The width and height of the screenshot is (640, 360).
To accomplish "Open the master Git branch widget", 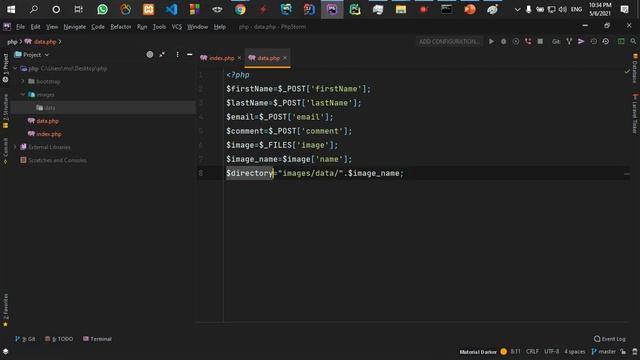I will pyautogui.click(x=603, y=351).
